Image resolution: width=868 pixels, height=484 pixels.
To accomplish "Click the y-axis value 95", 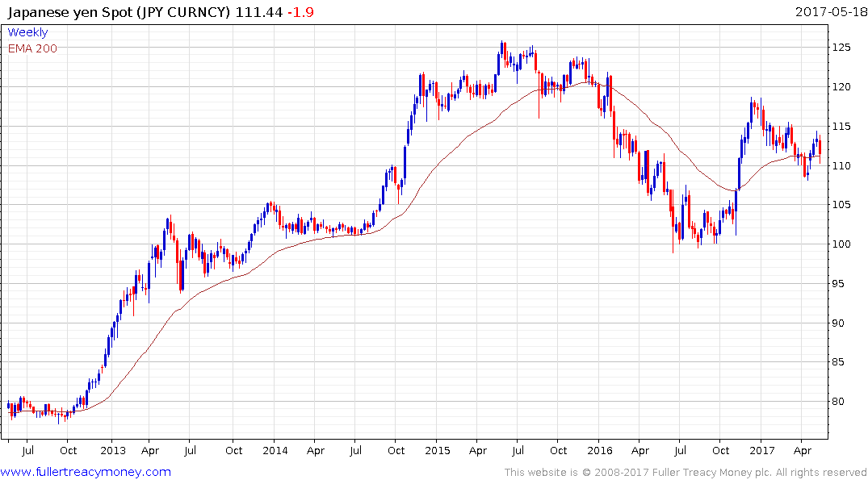I will coord(838,284).
